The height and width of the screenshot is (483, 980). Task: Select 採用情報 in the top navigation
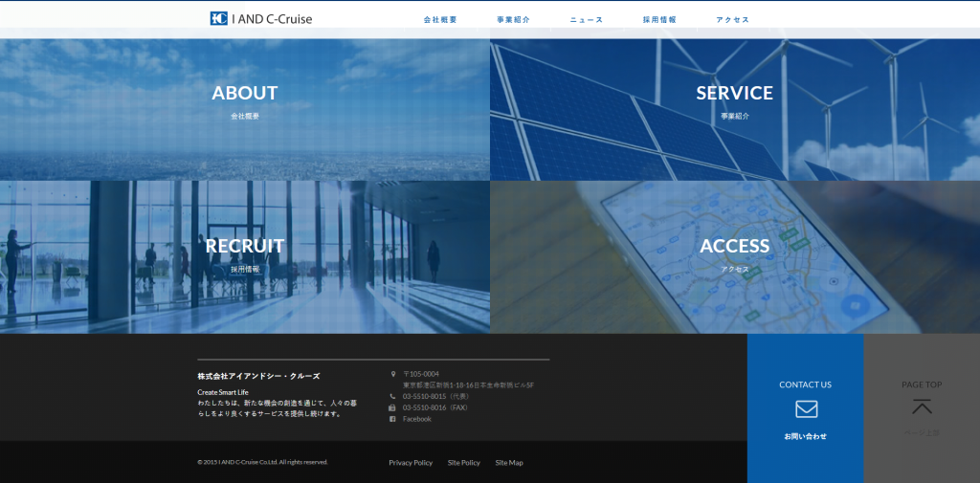[x=659, y=19]
